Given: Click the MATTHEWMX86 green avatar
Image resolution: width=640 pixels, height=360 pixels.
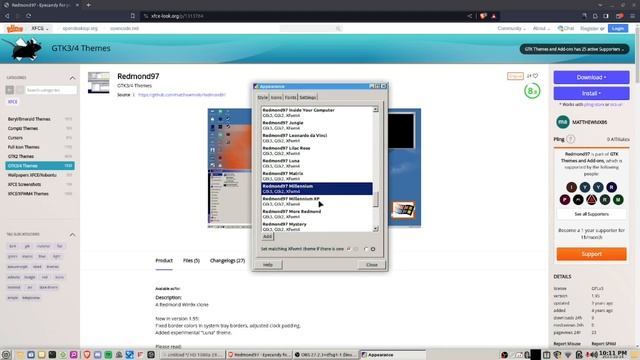Looking at the screenshot, I should click(563, 122).
